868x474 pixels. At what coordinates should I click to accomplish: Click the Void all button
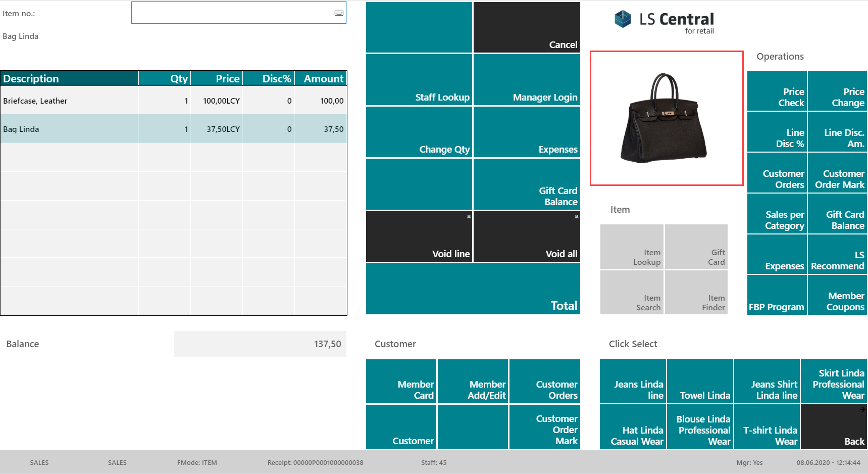(527, 236)
